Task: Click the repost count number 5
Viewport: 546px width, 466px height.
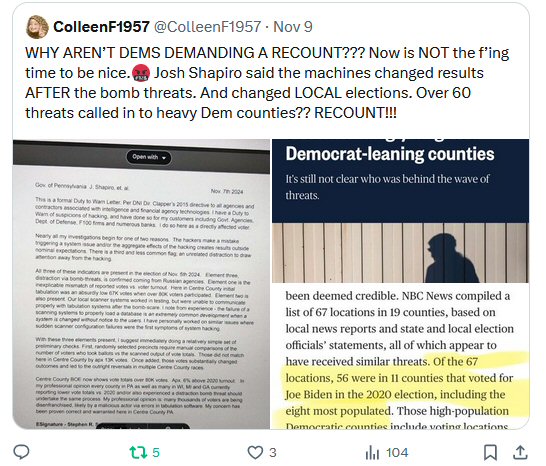Action: (x=156, y=452)
